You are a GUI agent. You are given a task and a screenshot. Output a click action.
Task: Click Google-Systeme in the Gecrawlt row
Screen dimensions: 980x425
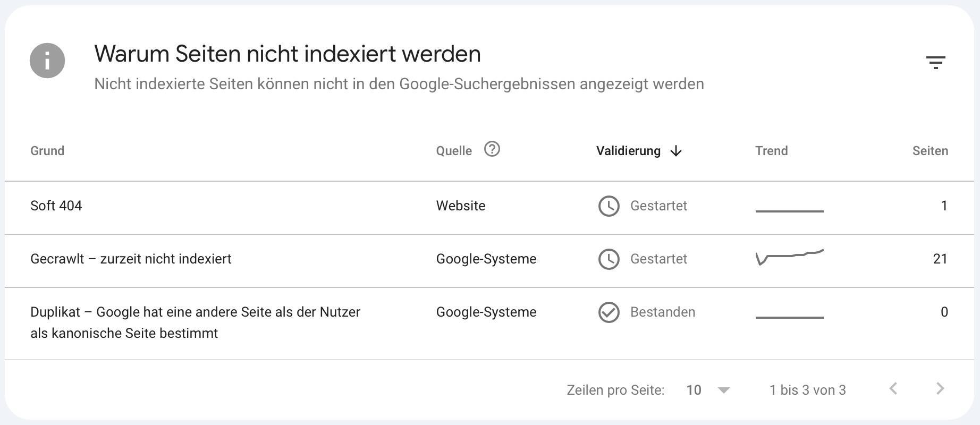[486, 259]
